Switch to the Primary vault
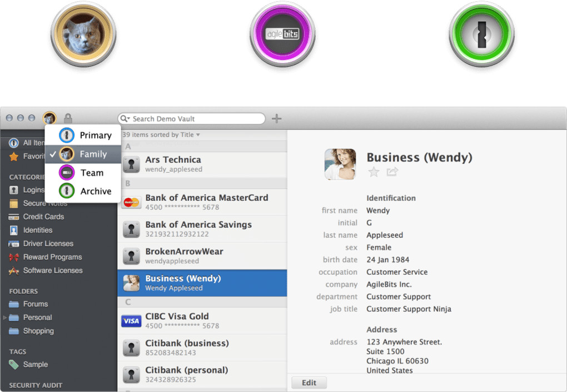This screenshot has height=392, width=567. (83, 135)
